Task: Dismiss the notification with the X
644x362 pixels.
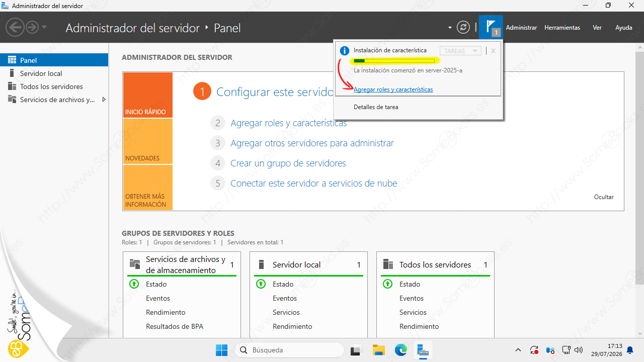Action: tap(493, 51)
